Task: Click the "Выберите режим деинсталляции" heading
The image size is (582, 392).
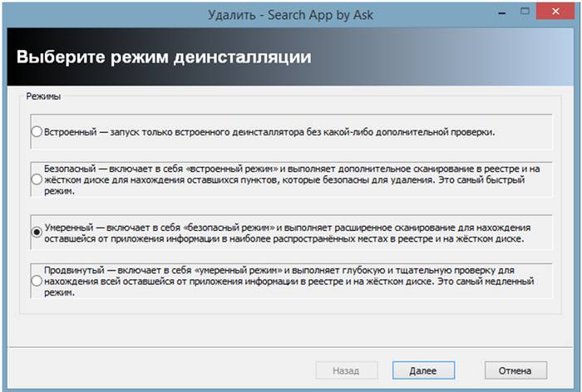Action: 164,57
